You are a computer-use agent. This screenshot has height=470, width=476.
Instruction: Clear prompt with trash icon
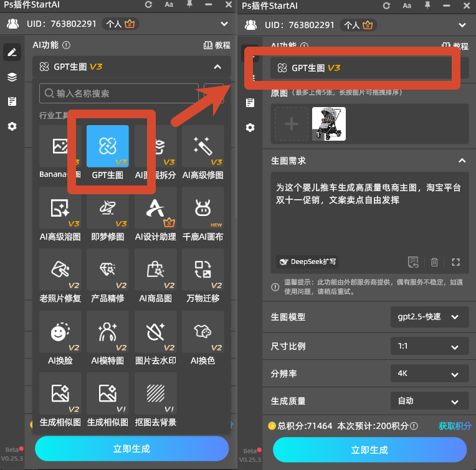click(x=434, y=262)
